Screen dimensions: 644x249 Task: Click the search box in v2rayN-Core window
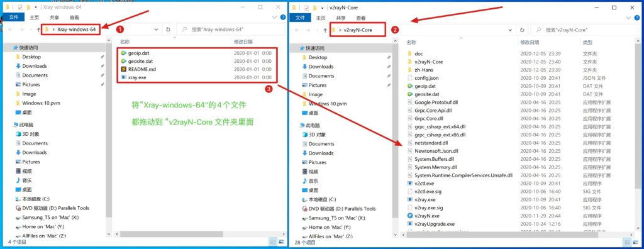pyautogui.click(x=586, y=30)
